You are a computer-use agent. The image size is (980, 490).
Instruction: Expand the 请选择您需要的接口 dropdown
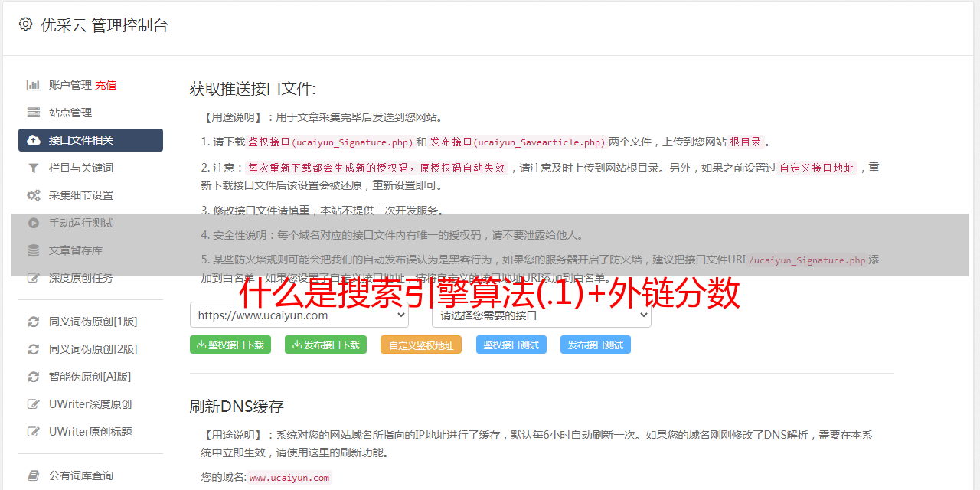point(541,315)
